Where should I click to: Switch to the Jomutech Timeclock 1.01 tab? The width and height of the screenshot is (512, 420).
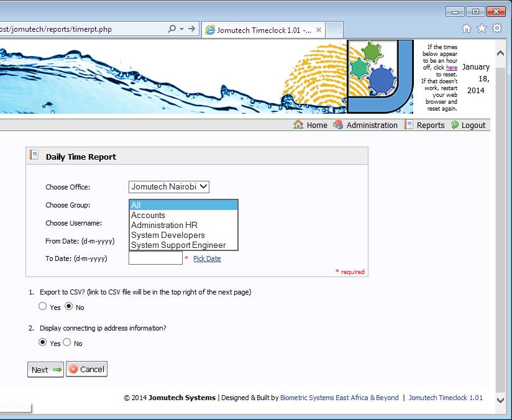coord(263,30)
